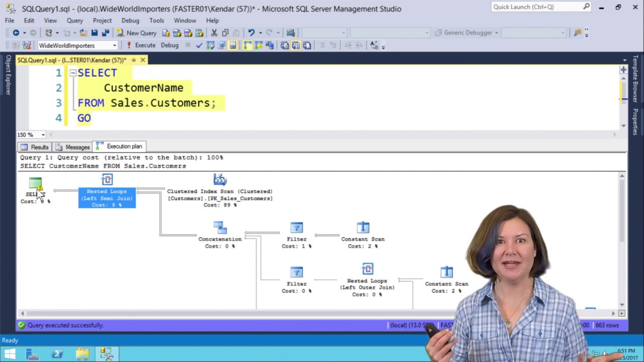Open the Query menu
This screenshot has height=362, width=644.
pos(74,21)
